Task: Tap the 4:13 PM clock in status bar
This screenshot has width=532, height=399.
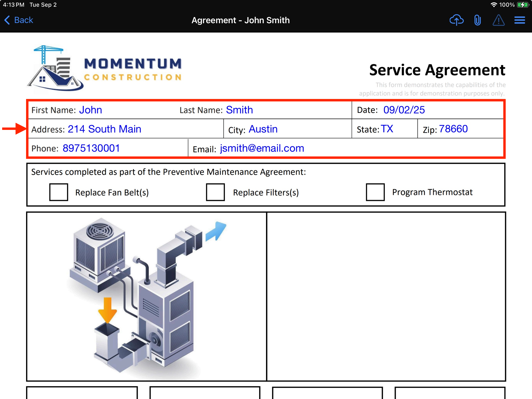Action: point(13,5)
